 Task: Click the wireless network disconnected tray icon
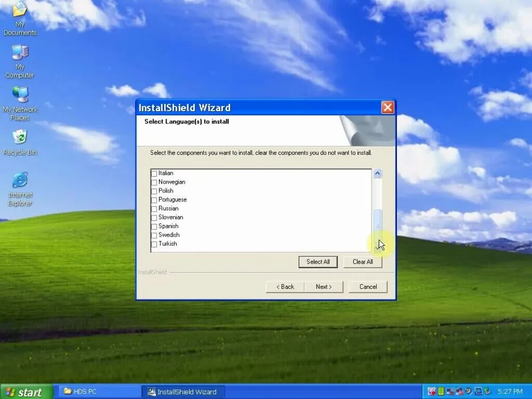[451, 391]
